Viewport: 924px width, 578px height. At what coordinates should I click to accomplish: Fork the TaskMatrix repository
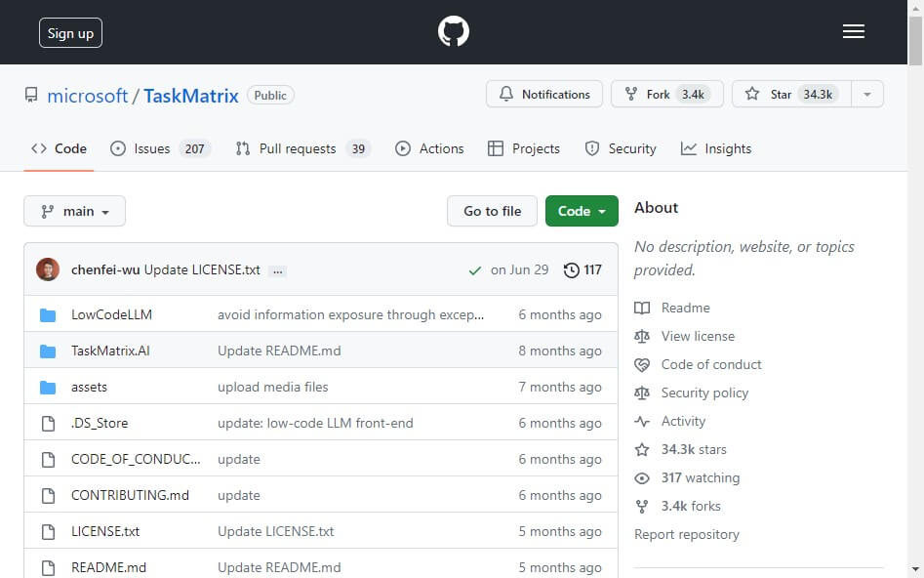click(x=667, y=95)
